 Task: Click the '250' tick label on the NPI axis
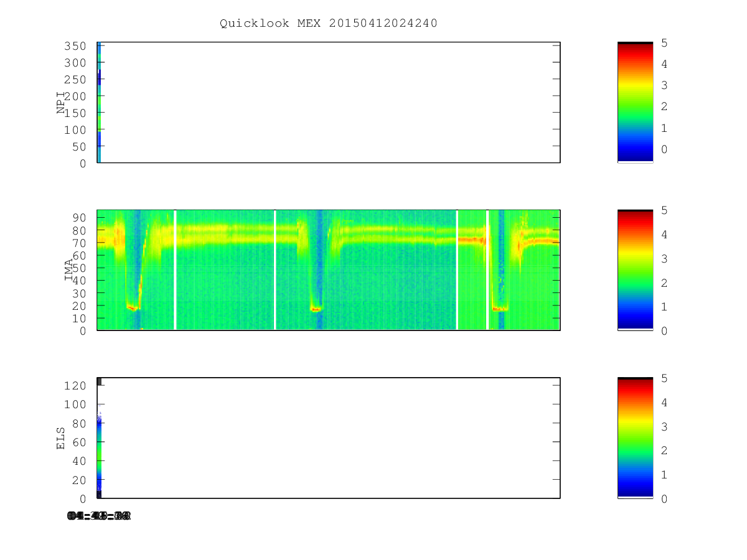click(x=75, y=80)
